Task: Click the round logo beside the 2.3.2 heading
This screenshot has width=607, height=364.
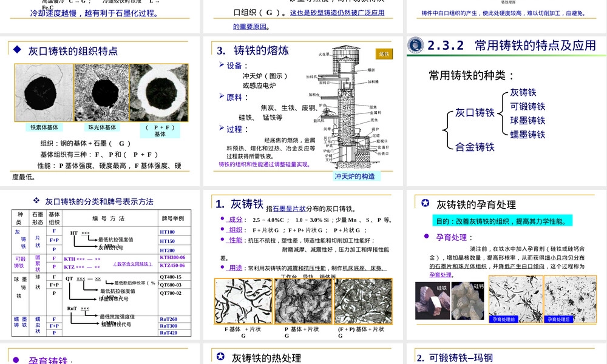Action: (415, 45)
